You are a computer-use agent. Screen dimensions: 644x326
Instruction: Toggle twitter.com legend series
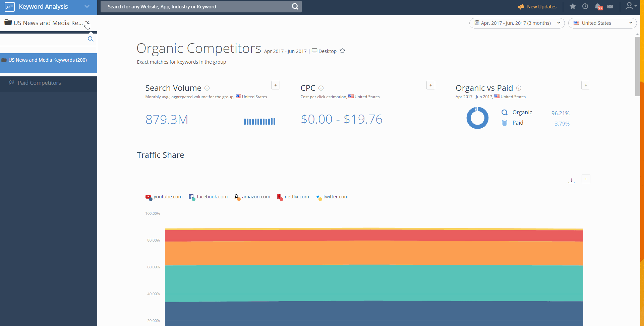[332, 197]
